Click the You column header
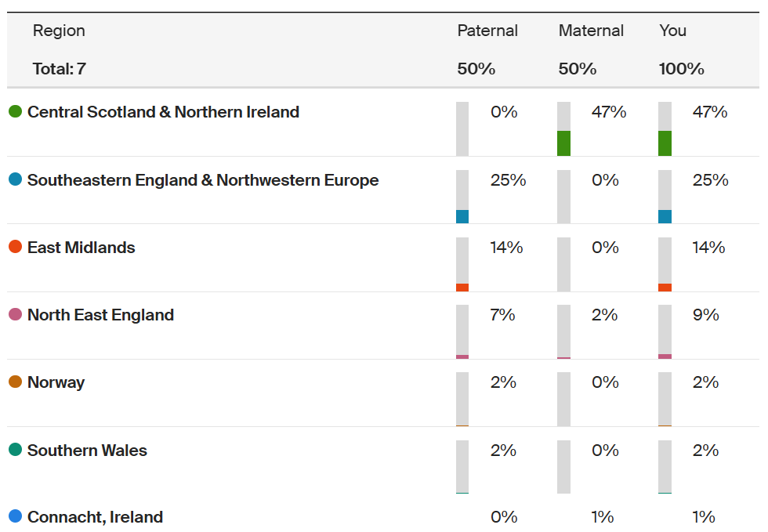Screen dimensions: 768x532 click(x=672, y=31)
